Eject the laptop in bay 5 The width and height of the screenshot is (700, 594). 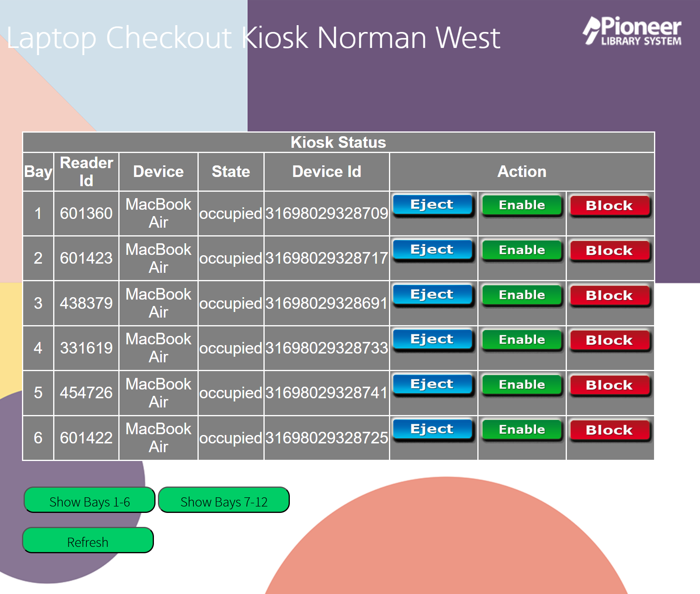coord(433,385)
